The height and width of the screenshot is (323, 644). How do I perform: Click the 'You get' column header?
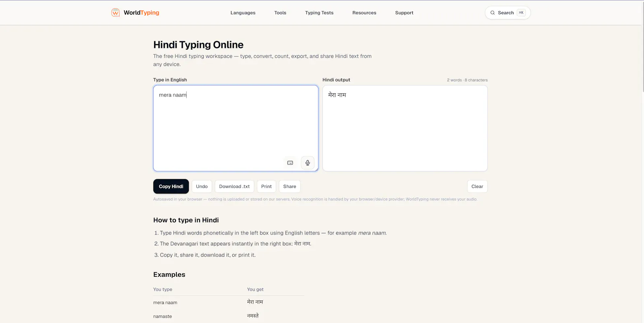[x=255, y=289]
